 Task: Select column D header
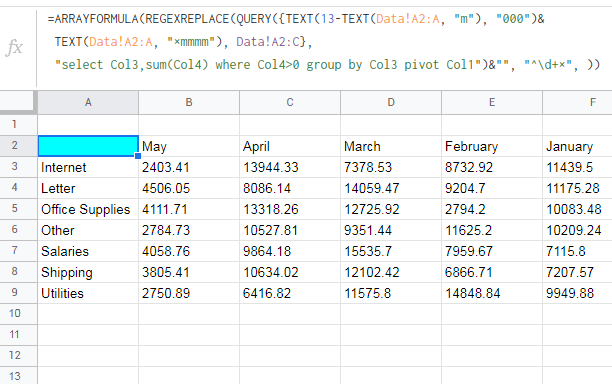tap(391, 103)
